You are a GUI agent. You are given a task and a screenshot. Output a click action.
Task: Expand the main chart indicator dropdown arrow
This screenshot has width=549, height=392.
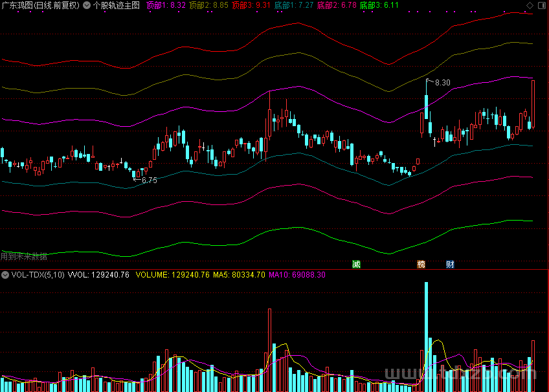87,5
